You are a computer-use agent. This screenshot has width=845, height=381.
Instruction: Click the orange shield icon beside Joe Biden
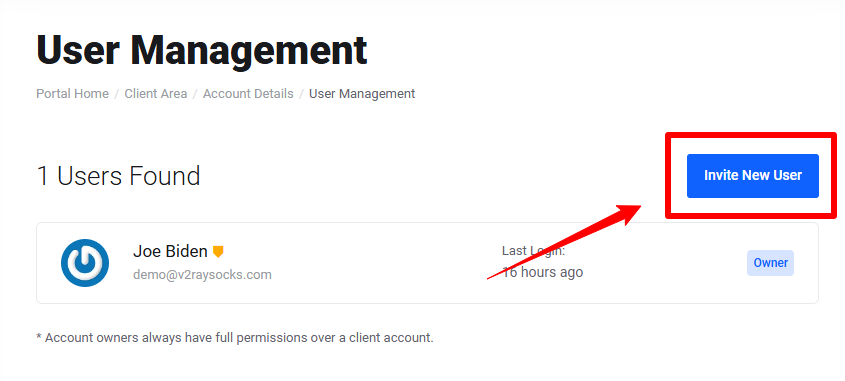(218, 252)
